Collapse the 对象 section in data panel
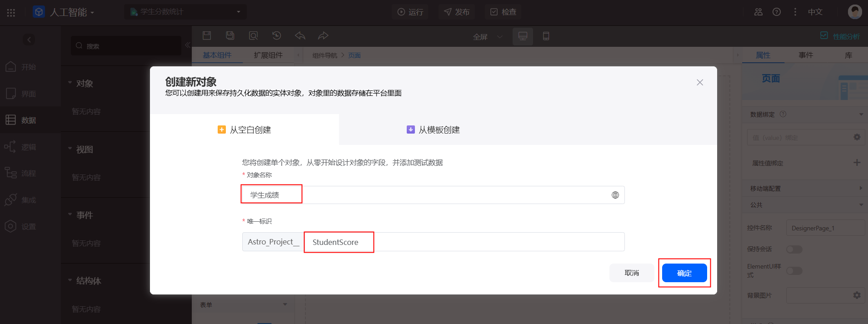The height and width of the screenshot is (324, 868). (x=70, y=83)
